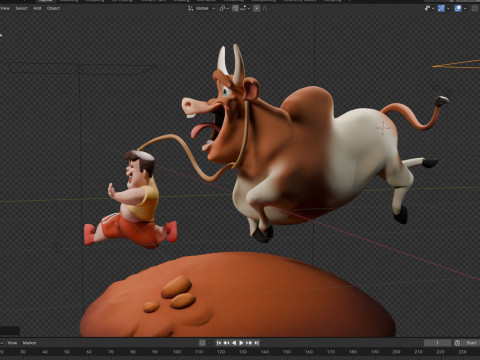Toggle the preview range clock icon
This screenshot has height=360, width=480.
457,343
